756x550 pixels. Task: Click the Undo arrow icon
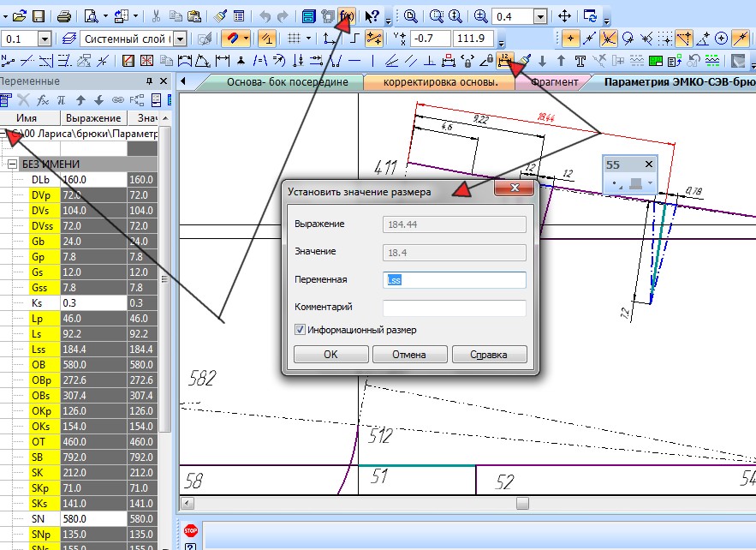tap(264, 16)
